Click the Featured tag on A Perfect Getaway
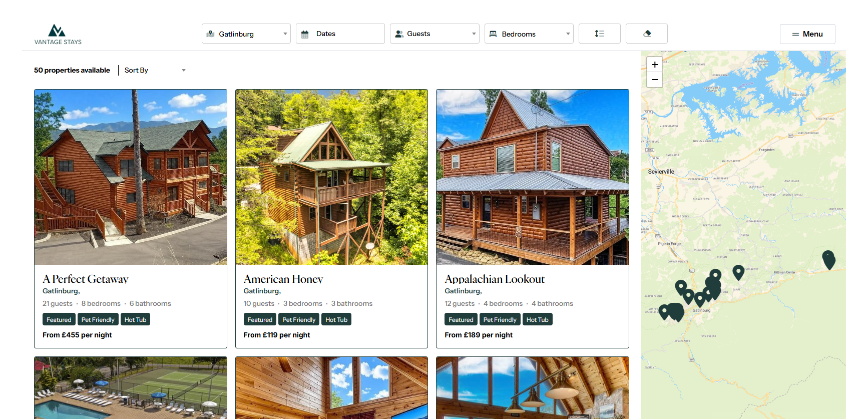The image size is (868, 419). click(59, 319)
